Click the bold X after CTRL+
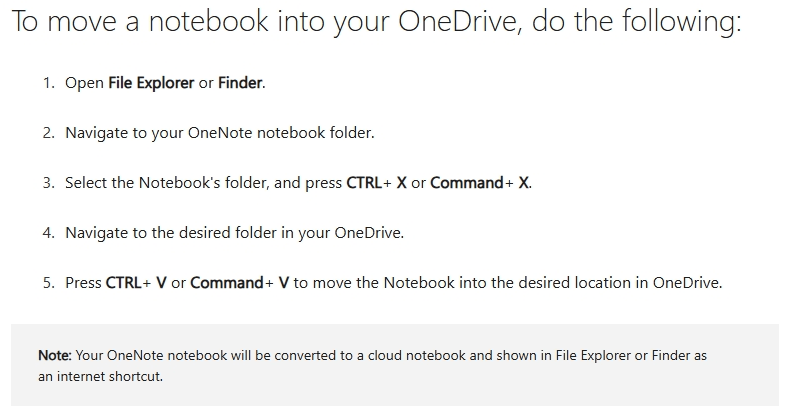This screenshot has height=413, width=801. (x=402, y=183)
